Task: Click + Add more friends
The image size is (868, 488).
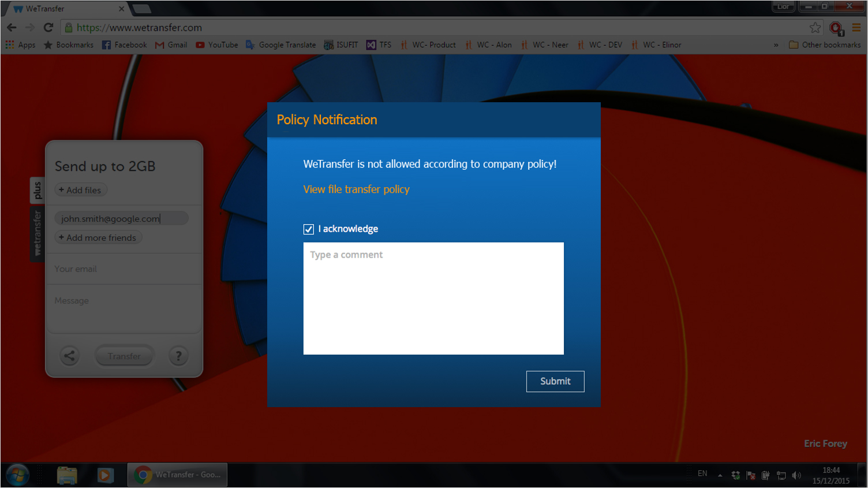Action: coord(98,237)
